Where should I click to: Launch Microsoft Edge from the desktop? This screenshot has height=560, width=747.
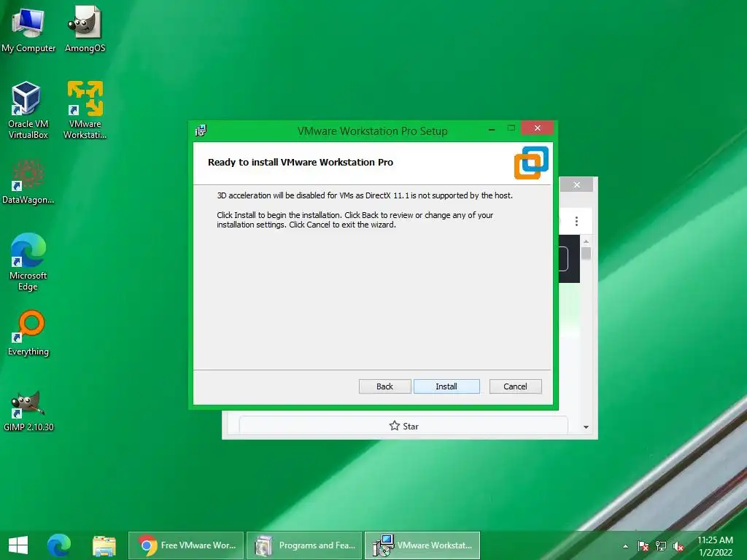coord(28,262)
